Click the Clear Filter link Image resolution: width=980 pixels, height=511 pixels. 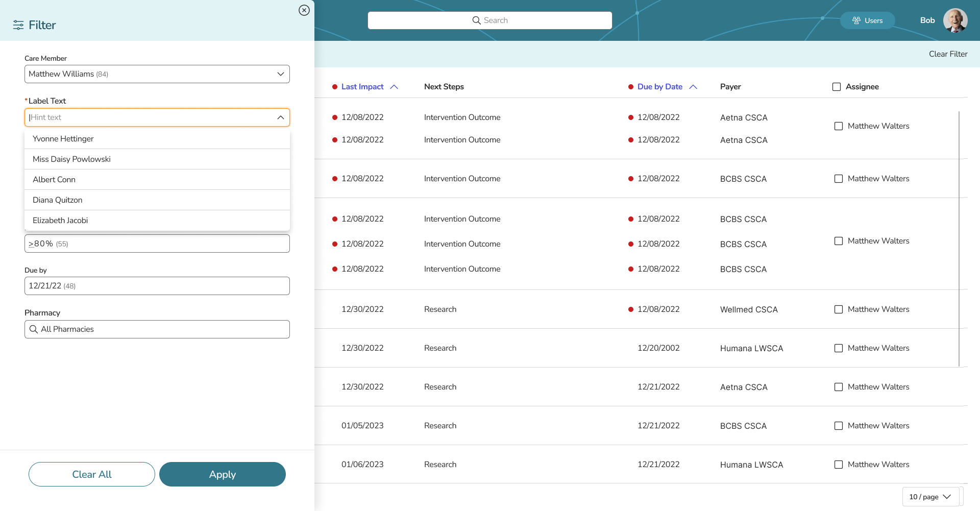pyautogui.click(x=948, y=54)
